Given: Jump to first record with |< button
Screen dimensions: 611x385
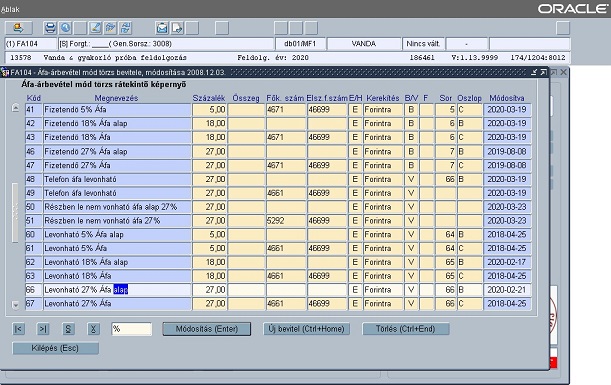Looking at the screenshot, I should (18, 329).
